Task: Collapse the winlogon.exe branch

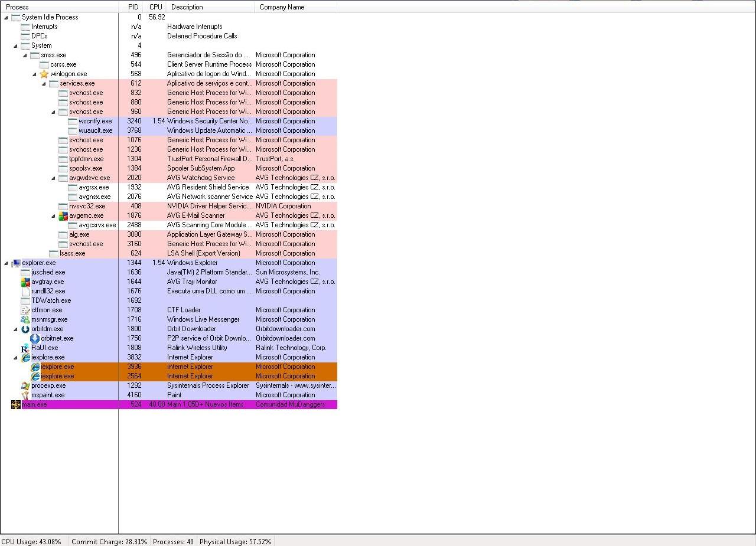Action: tap(35, 74)
